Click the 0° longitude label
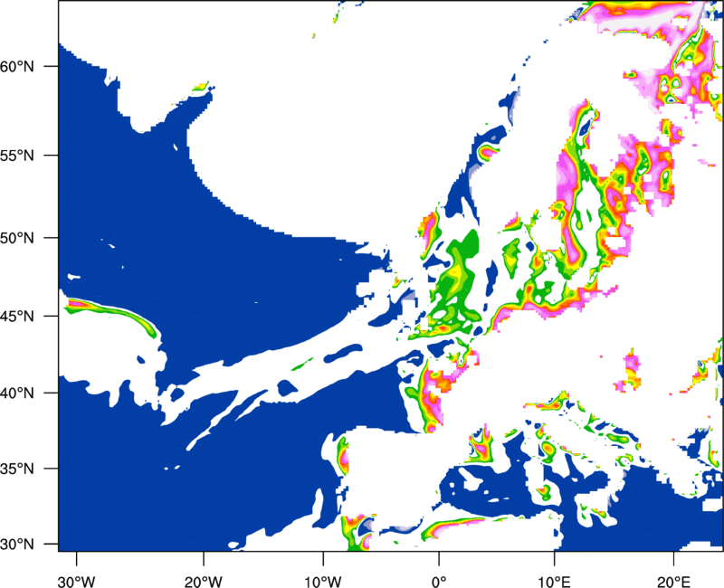 point(439,582)
